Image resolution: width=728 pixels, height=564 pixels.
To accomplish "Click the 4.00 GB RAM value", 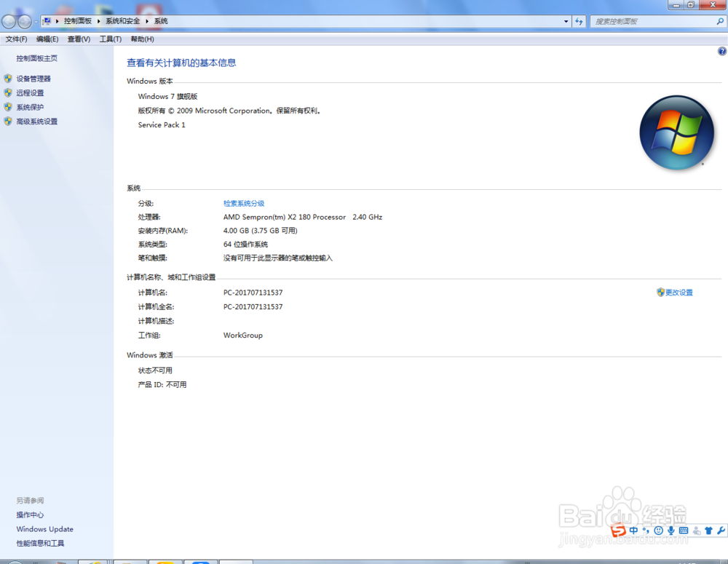I will point(261,231).
